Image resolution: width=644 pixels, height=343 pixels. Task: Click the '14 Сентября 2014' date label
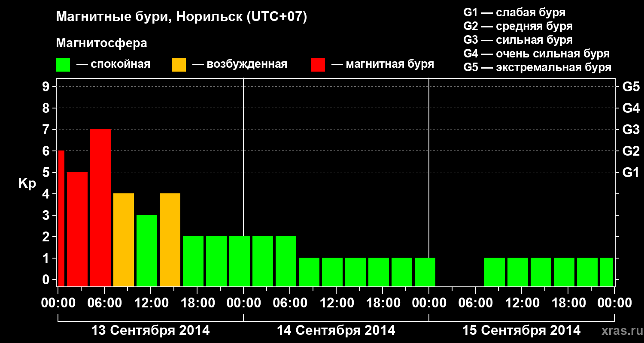[x=336, y=331]
